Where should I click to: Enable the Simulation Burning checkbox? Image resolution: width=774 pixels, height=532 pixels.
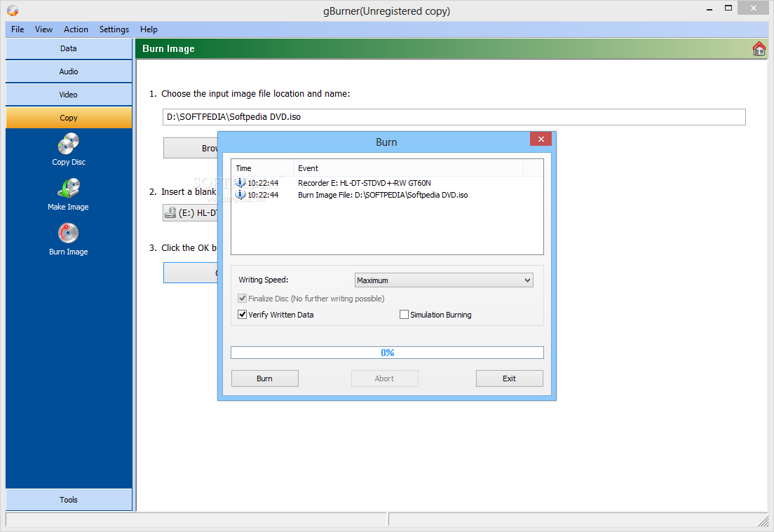click(x=404, y=314)
